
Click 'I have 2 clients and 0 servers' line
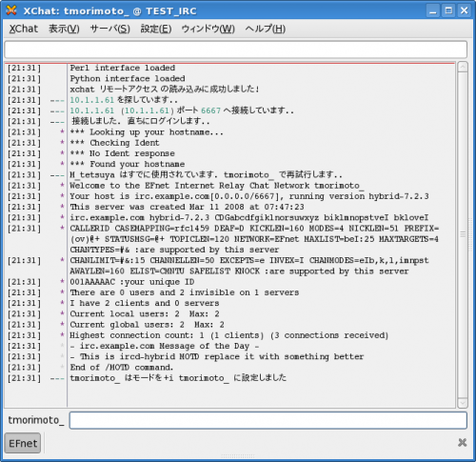coord(145,303)
